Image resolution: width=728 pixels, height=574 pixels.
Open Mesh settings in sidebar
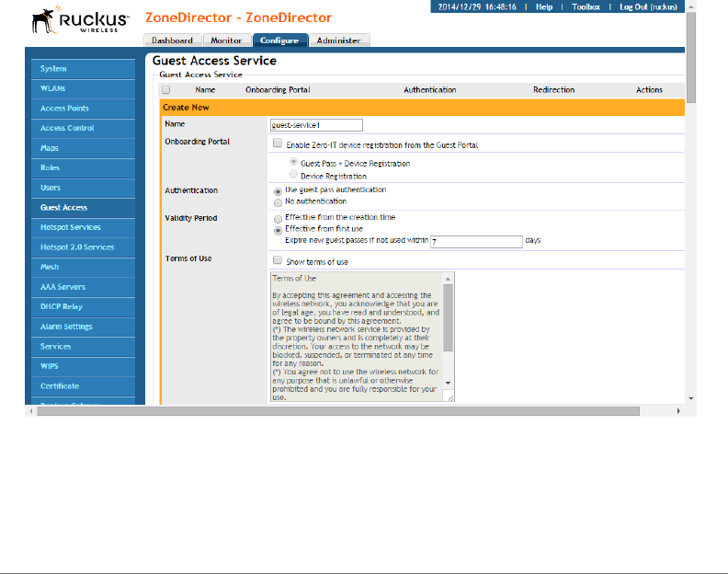(x=83, y=268)
